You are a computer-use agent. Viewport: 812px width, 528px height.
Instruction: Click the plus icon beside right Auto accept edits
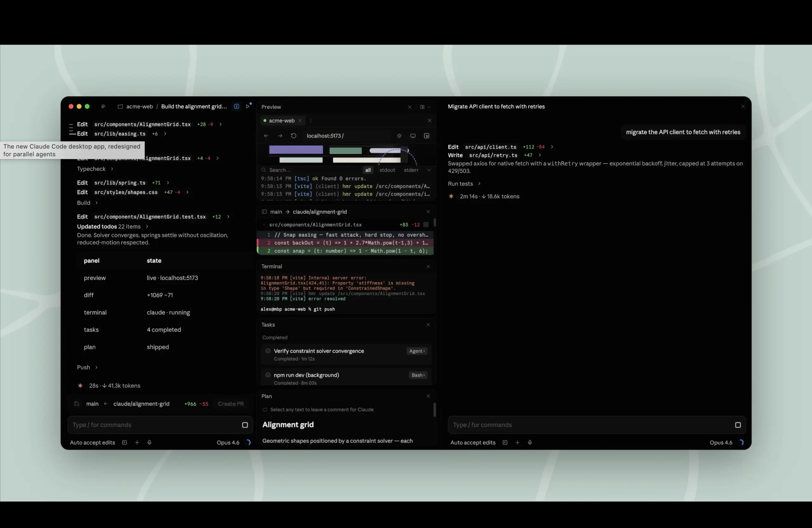(517, 442)
